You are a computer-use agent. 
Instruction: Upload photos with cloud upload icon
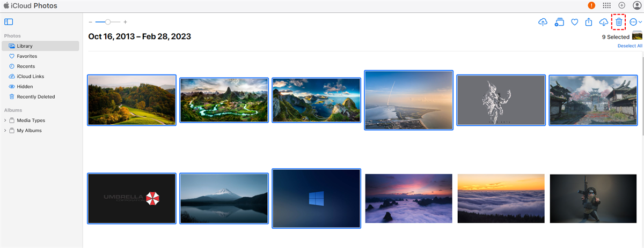coord(543,22)
